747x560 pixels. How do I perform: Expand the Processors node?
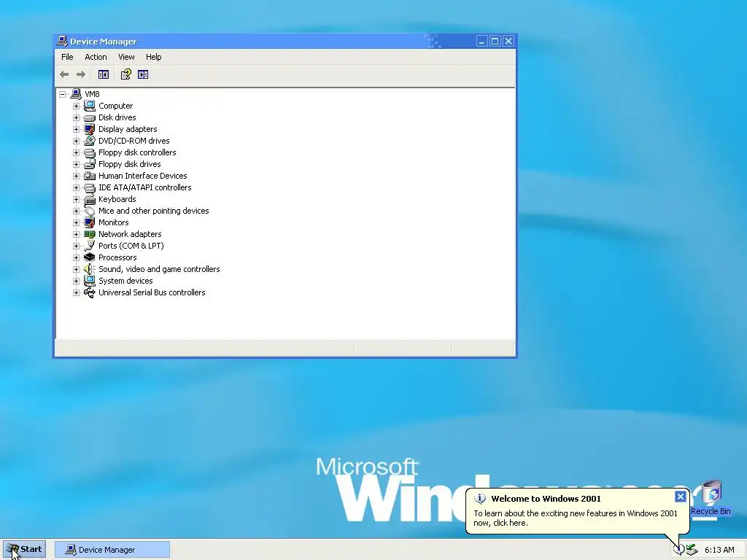(x=76, y=257)
